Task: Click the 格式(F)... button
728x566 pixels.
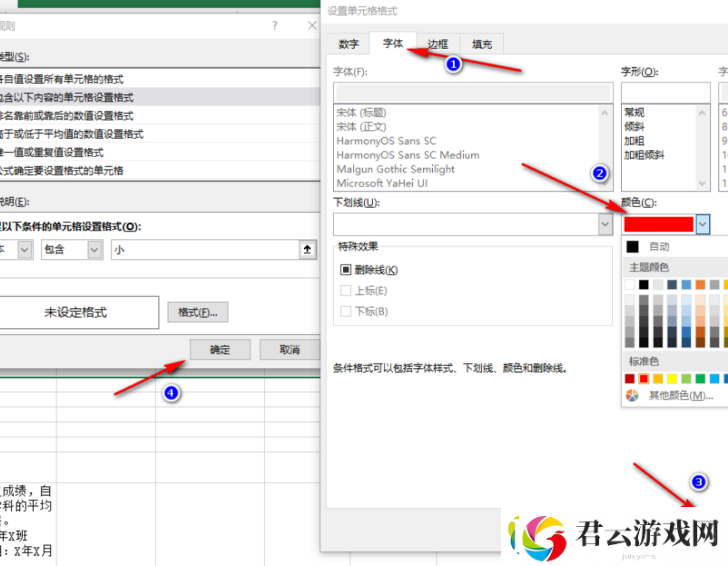Action: pyautogui.click(x=198, y=313)
